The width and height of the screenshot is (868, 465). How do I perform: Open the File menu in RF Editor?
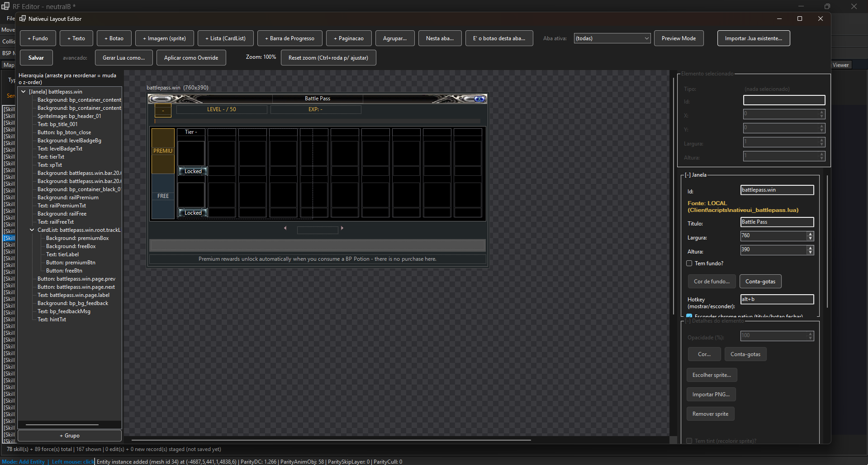(10, 19)
